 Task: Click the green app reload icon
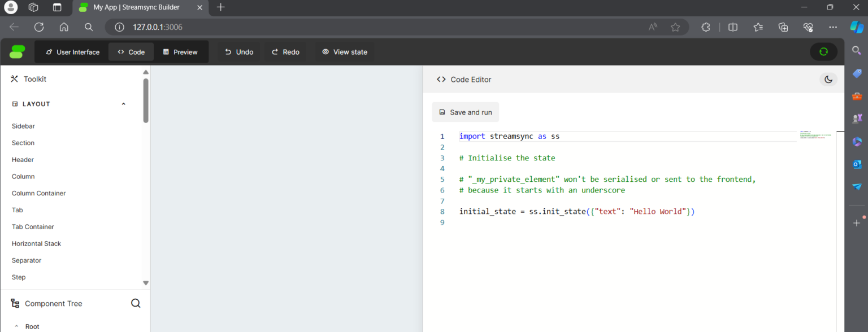(x=823, y=51)
